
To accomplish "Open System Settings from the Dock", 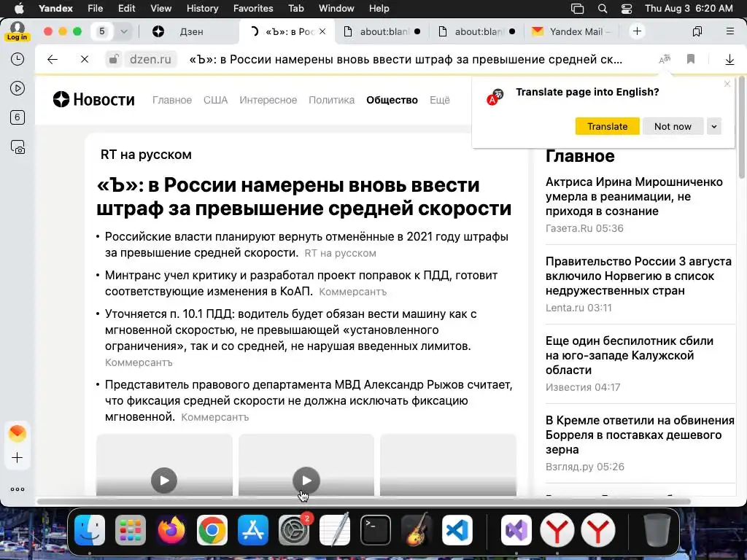I will (294, 530).
